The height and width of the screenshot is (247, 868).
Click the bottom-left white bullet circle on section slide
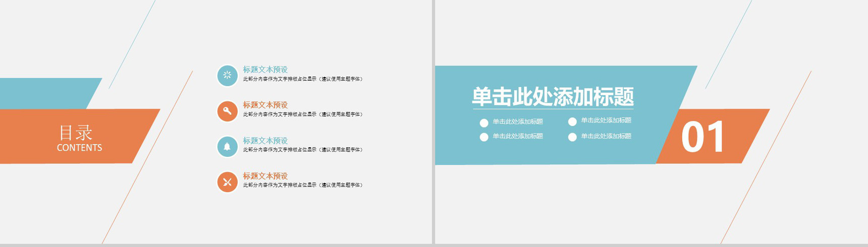[484, 137]
